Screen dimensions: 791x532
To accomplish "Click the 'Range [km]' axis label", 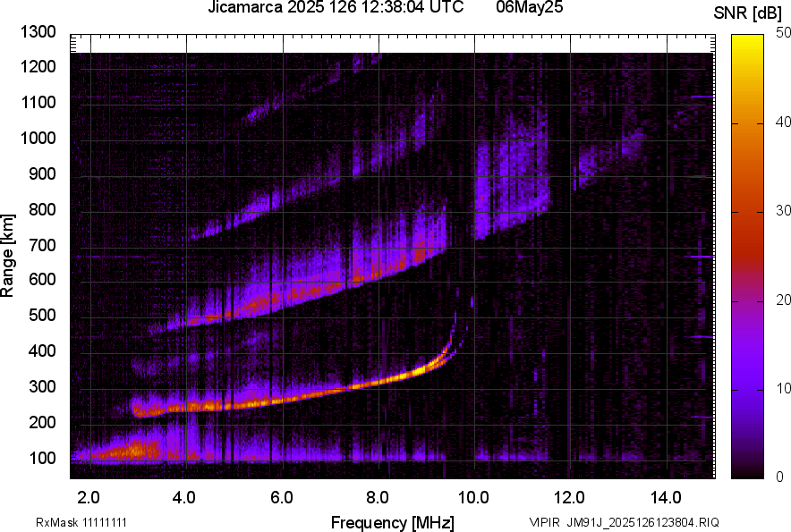I will click(7, 256).
